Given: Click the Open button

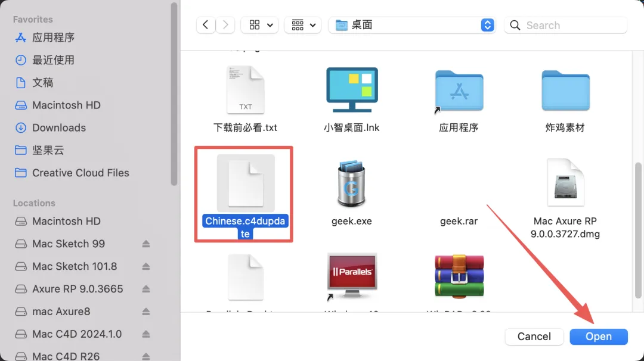Looking at the screenshot, I should tap(599, 337).
